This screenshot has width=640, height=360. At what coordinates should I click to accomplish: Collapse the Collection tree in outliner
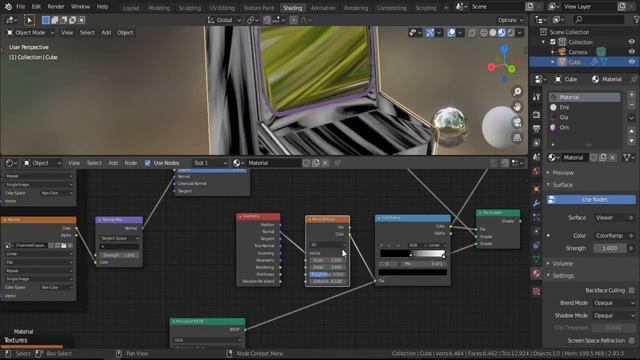(543, 42)
